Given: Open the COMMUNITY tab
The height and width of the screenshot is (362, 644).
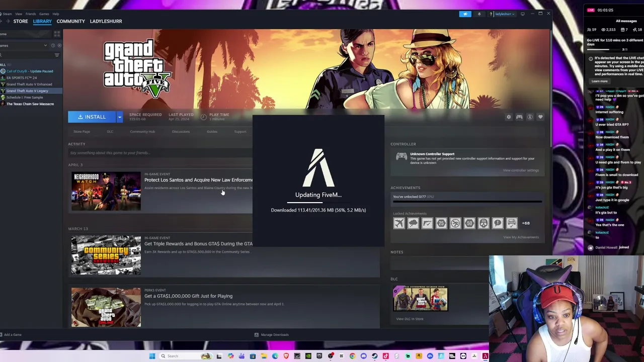Looking at the screenshot, I should click(71, 21).
